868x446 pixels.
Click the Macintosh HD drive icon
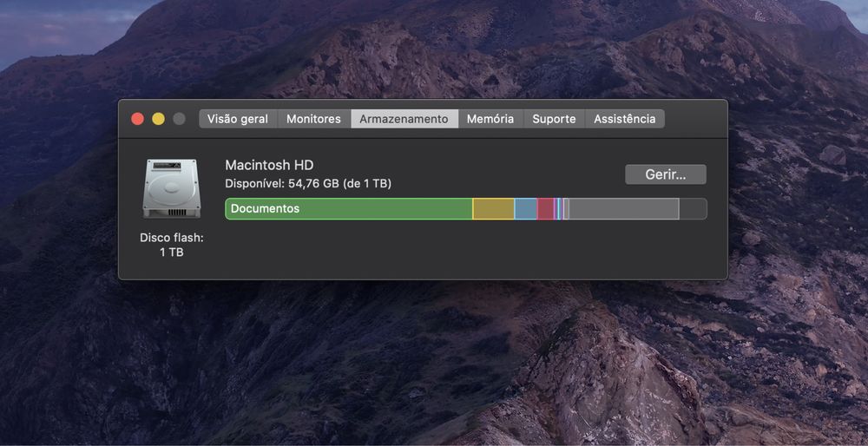(x=171, y=188)
